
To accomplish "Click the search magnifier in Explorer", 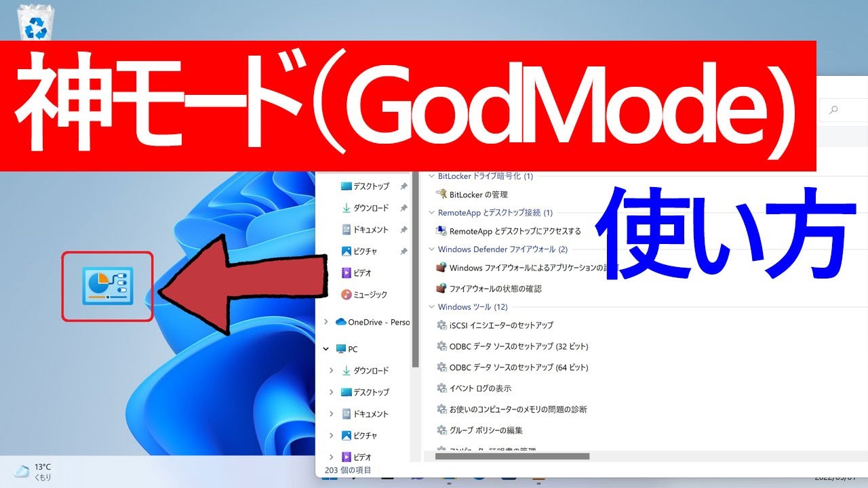I will point(833,110).
